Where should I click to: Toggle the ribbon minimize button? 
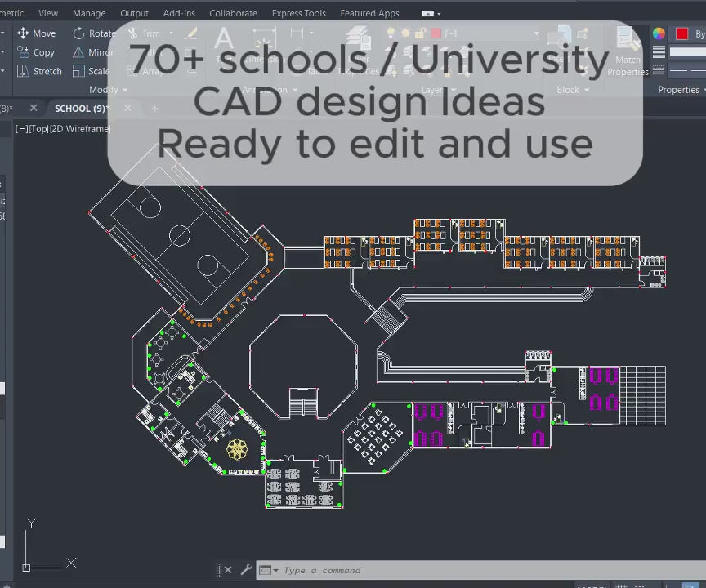427,14
